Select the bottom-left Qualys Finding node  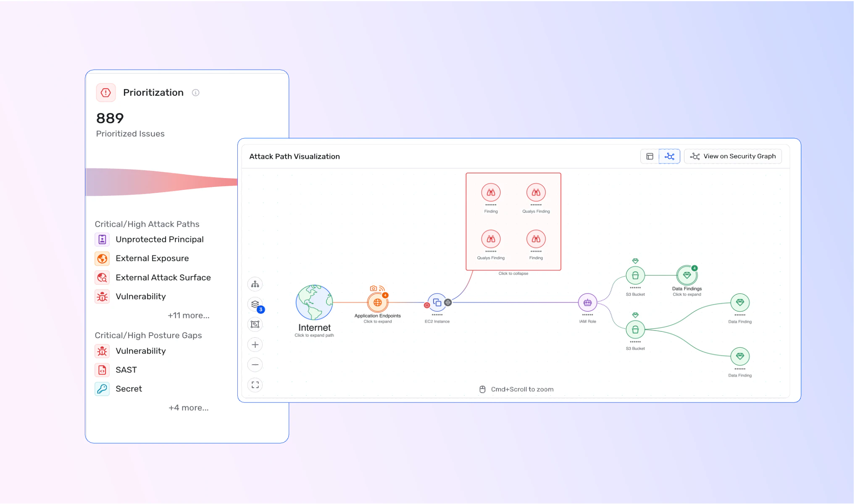click(x=491, y=239)
